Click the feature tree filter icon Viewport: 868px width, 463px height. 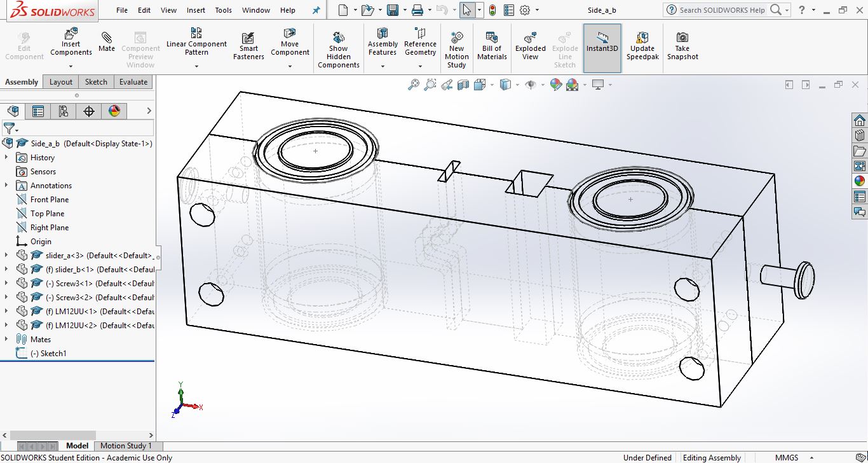[x=9, y=128]
